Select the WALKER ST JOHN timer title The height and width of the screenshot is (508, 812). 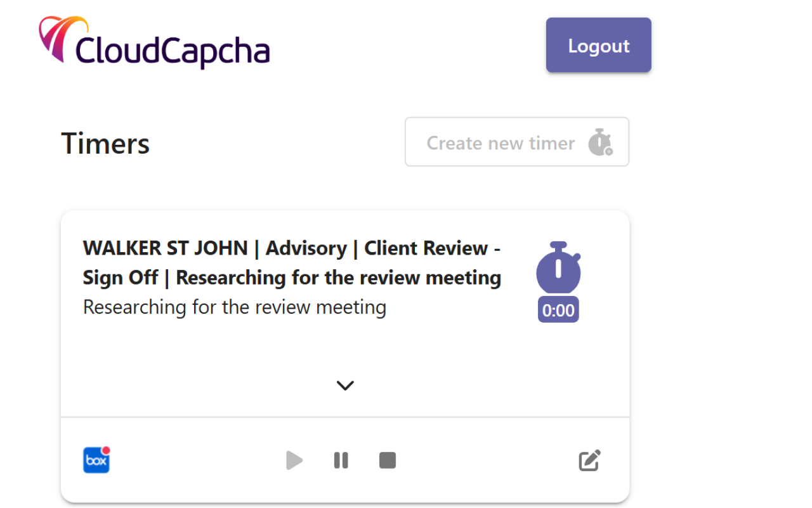(x=165, y=248)
